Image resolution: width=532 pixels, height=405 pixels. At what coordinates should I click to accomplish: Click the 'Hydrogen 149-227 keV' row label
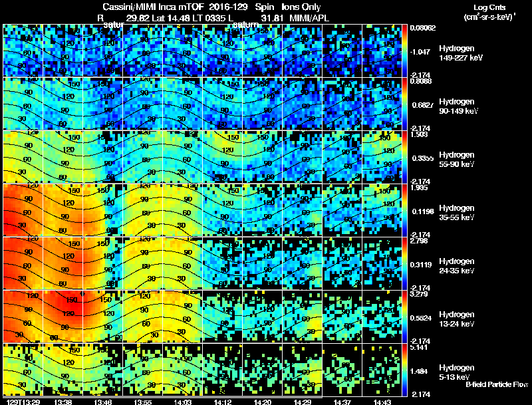pos(460,53)
